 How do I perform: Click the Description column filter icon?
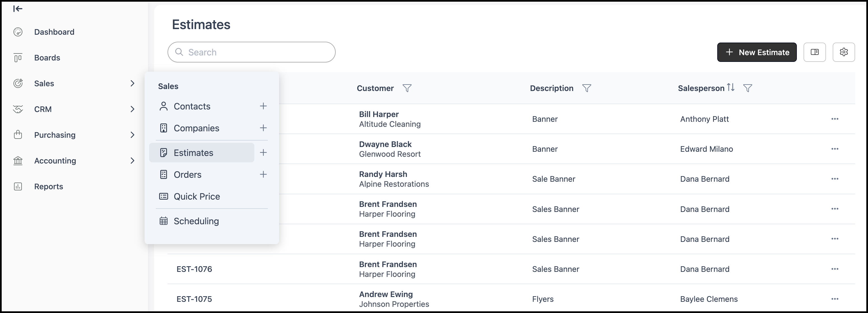[587, 88]
